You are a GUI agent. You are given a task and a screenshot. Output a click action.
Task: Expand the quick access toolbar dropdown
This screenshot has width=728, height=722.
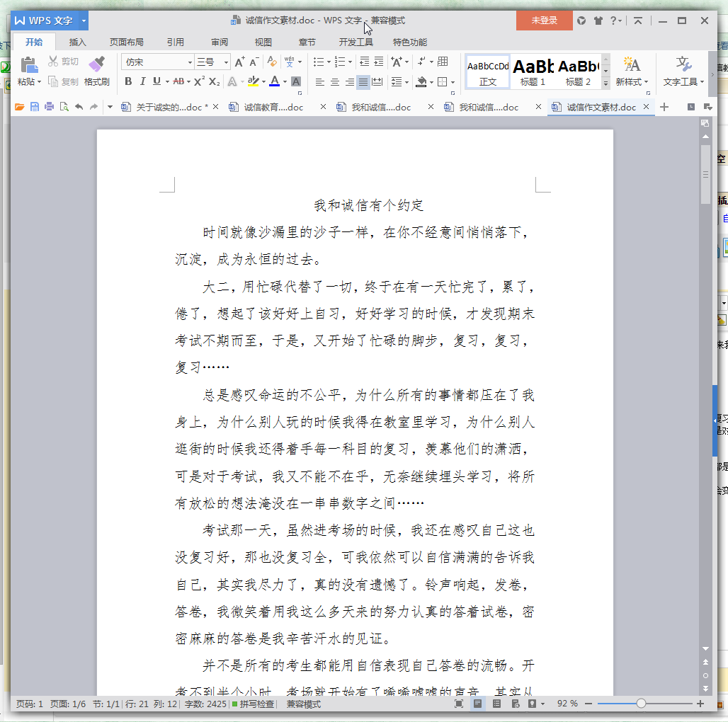coord(110,107)
